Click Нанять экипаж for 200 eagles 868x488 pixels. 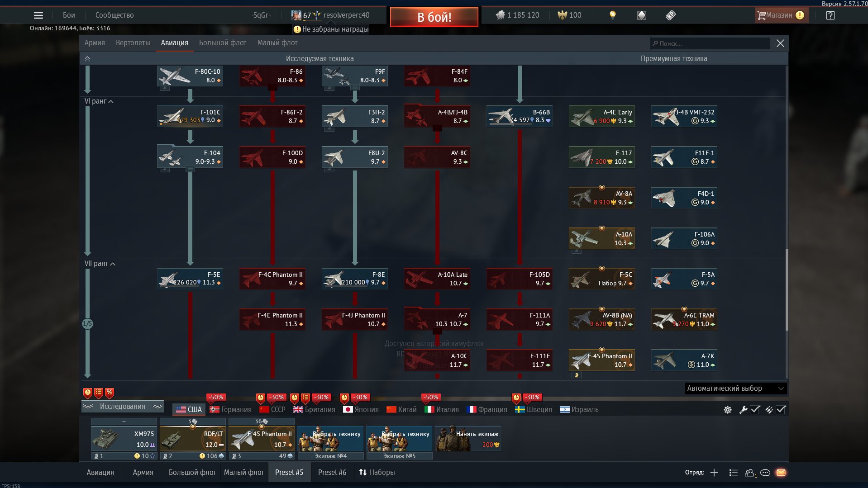468,438
